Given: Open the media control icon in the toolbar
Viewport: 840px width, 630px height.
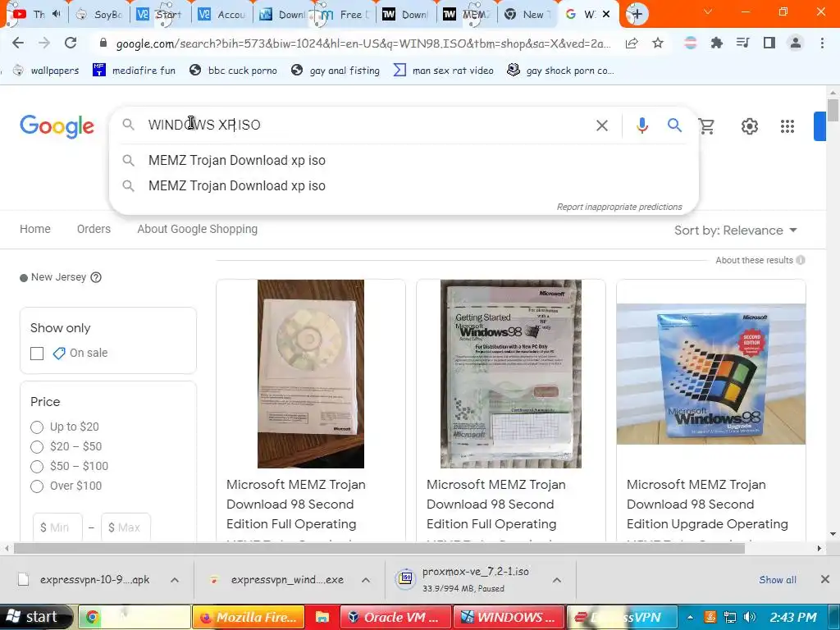Looking at the screenshot, I should [x=743, y=43].
